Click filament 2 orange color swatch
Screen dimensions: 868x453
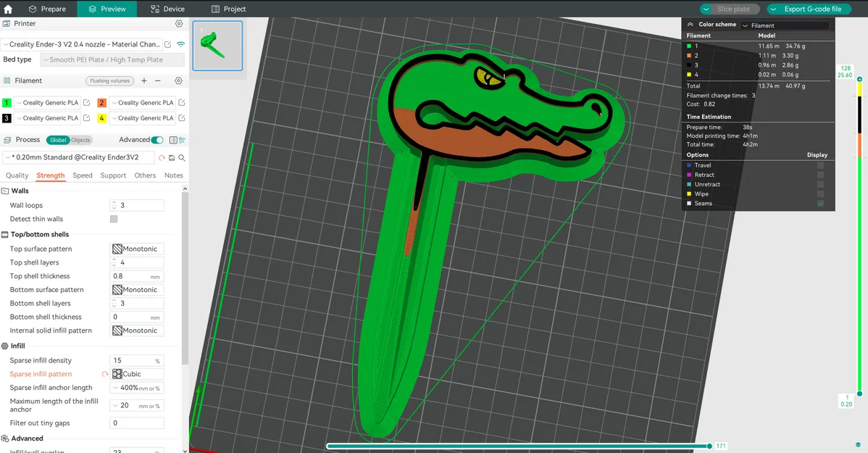point(102,102)
